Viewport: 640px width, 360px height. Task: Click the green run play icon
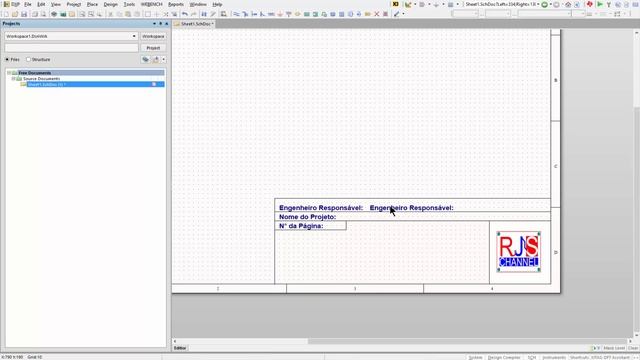600,4
